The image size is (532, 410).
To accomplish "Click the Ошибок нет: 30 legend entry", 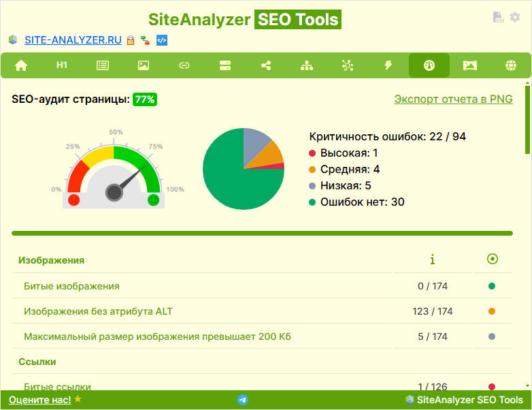I will (x=356, y=202).
